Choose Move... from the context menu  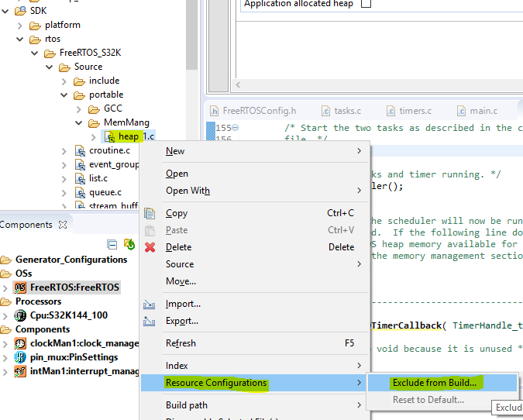255,281
